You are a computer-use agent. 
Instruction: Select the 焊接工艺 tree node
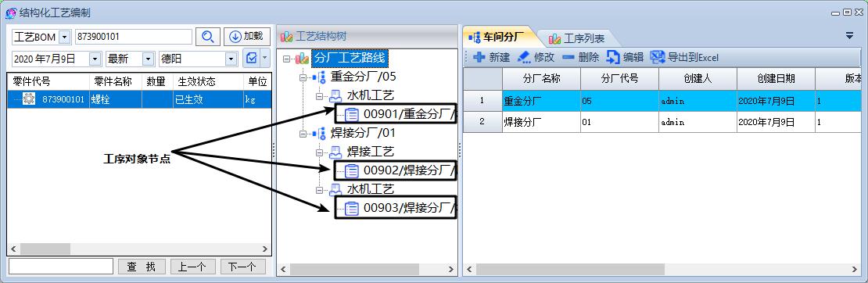pos(371,152)
